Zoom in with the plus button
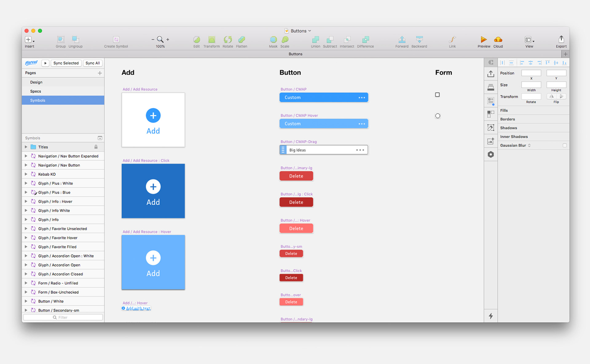 tap(168, 39)
